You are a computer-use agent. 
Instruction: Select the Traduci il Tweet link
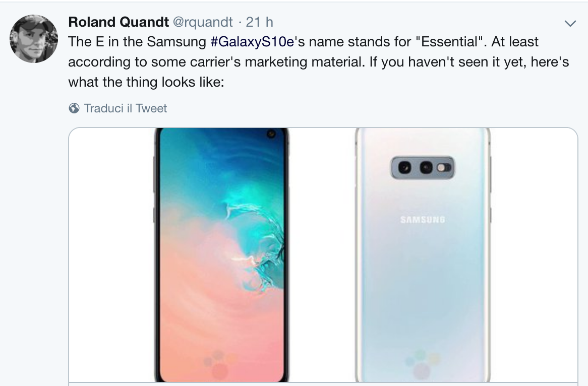click(x=126, y=108)
